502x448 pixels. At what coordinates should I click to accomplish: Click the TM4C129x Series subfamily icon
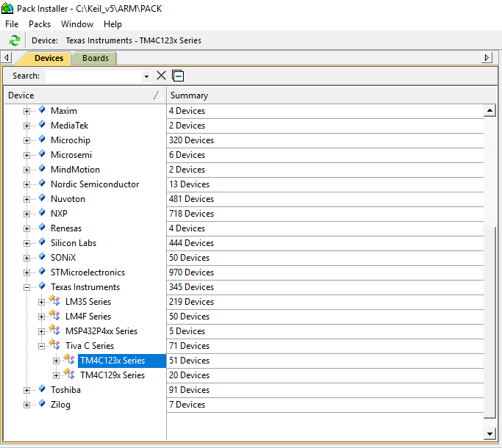coord(69,375)
